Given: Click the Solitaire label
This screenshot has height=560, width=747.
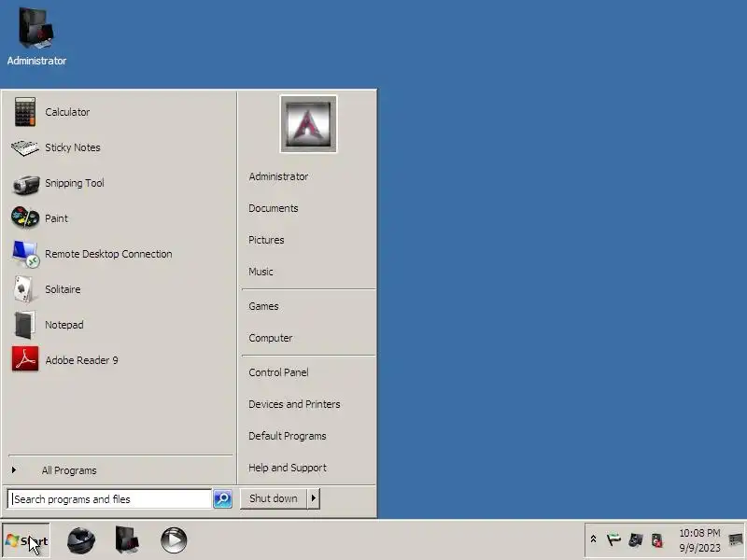Looking at the screenshot, I should pyautogui.click(x=63, y=289).
